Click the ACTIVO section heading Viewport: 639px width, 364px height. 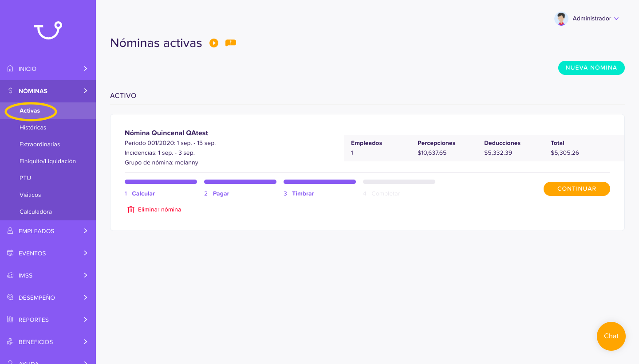tap(123, 96)
